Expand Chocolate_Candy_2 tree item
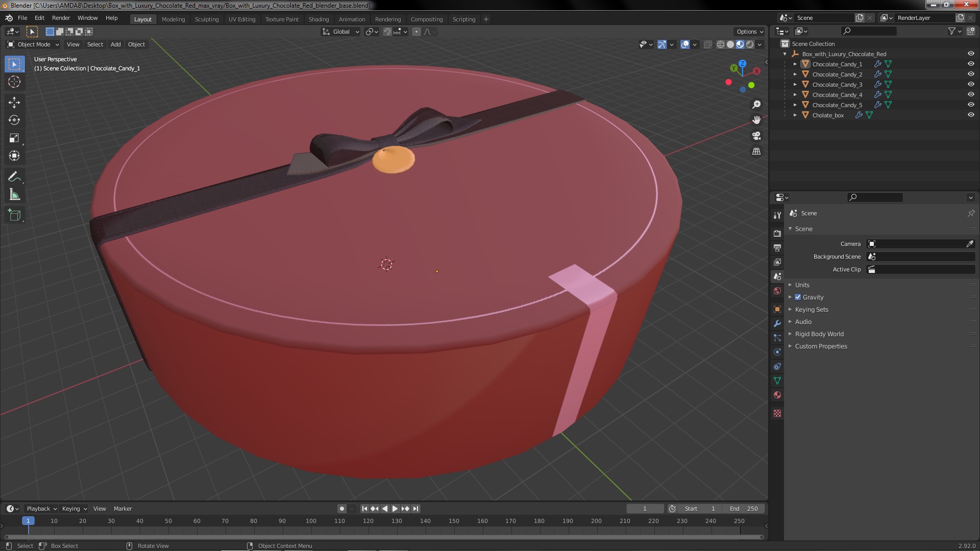This screenshot has height=551, width=980. click(795, 74)
